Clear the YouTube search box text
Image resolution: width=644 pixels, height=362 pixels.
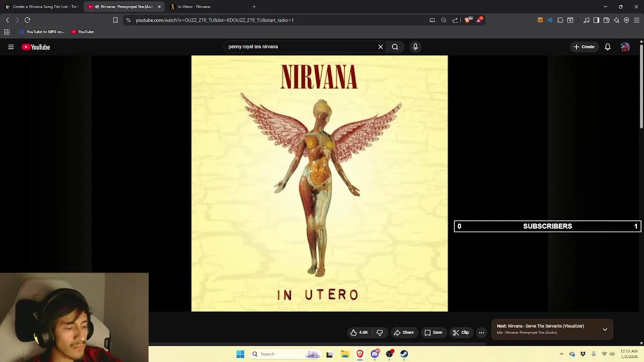click(x=380, y=47)
